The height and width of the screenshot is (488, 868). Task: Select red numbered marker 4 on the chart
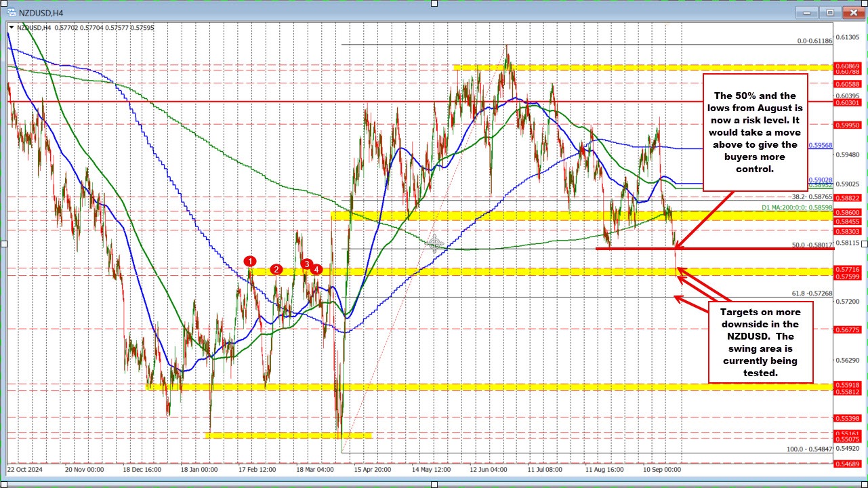coord(316,269)
